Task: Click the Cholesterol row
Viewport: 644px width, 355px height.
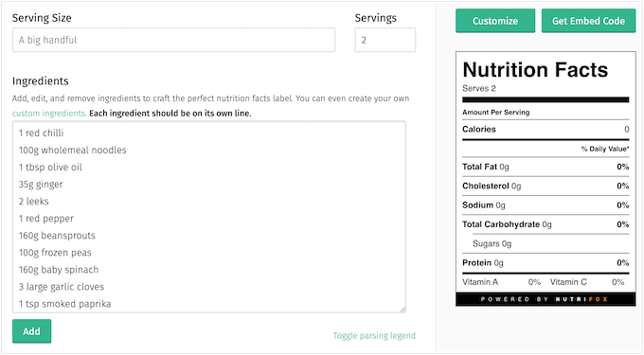Action: tap(546, 186)
